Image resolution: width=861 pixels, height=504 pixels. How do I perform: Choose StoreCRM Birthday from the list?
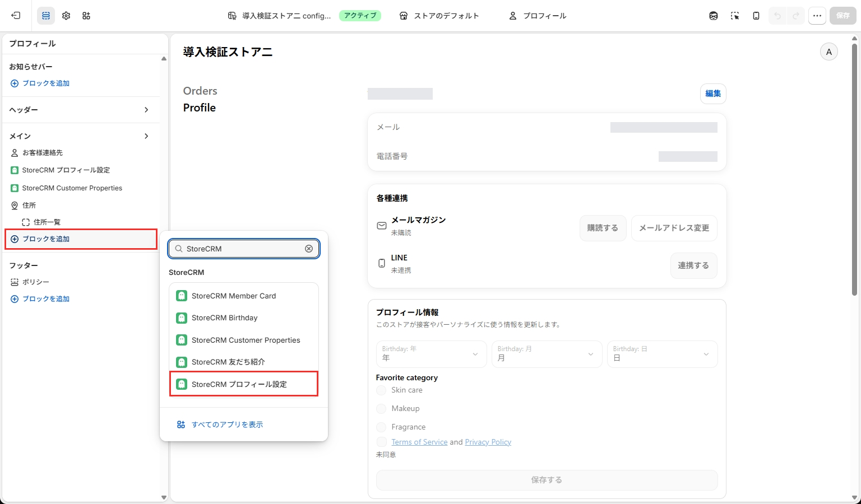[244, 318]
